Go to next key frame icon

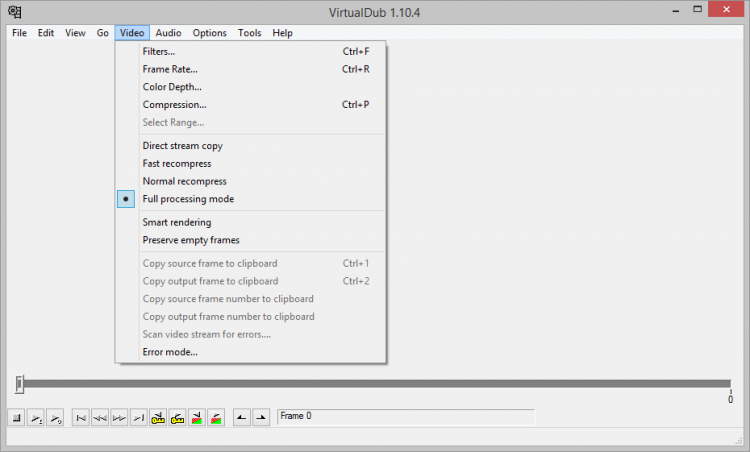click(x=177, y=418)
